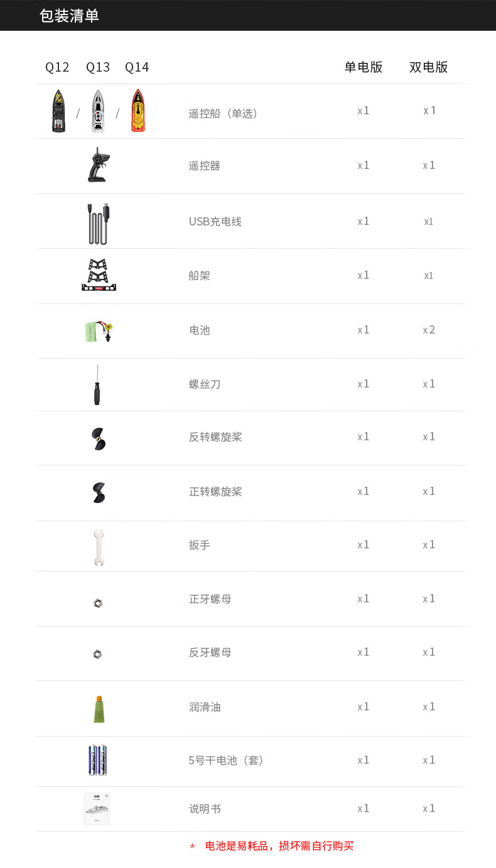Screen dimensions: 496x868
Task: Click the 包装清单 header title
Action: (x=69, y=16)
